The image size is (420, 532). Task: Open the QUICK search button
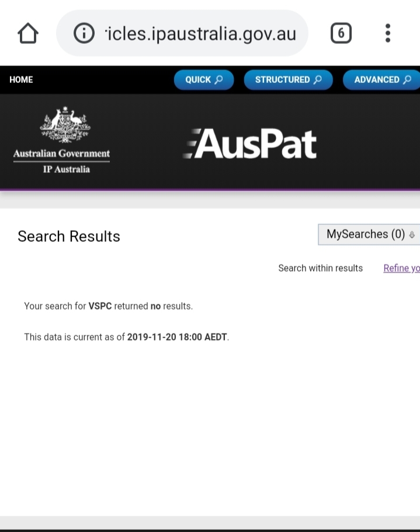[204, 80]
